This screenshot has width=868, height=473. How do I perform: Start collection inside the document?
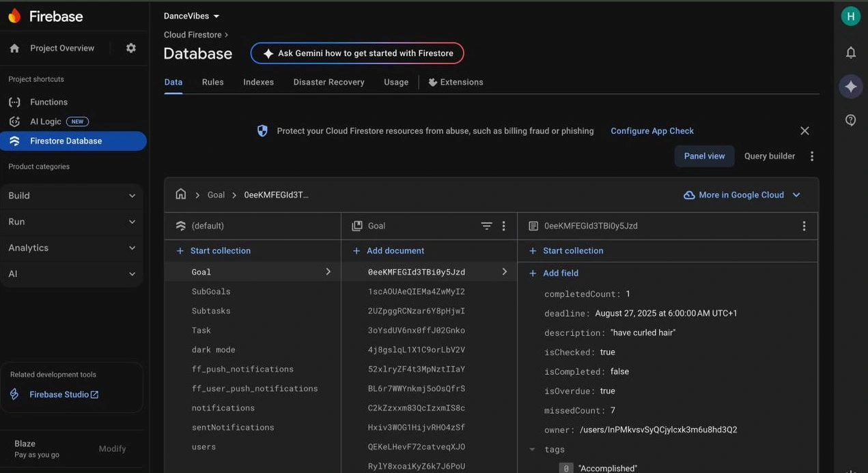[x=566, y=250]
